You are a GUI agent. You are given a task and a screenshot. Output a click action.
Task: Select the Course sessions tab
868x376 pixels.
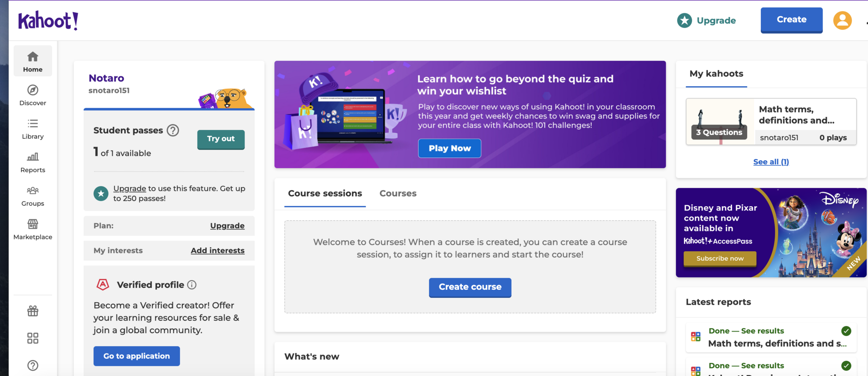325,194
